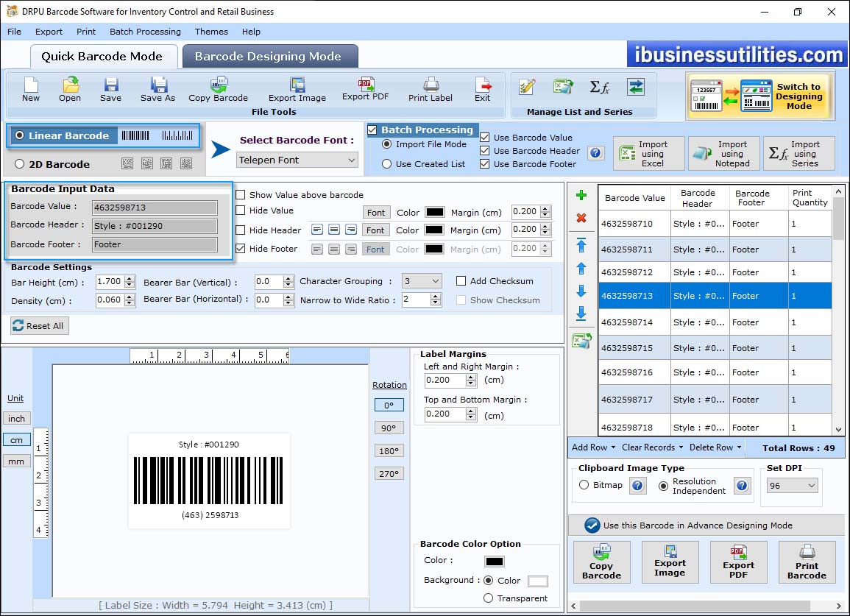This screenshot has height=616, width=850.
Task: Uncheck Use Barcode Value checkbox
Action: pyautogui.click(x=485, y=137)
